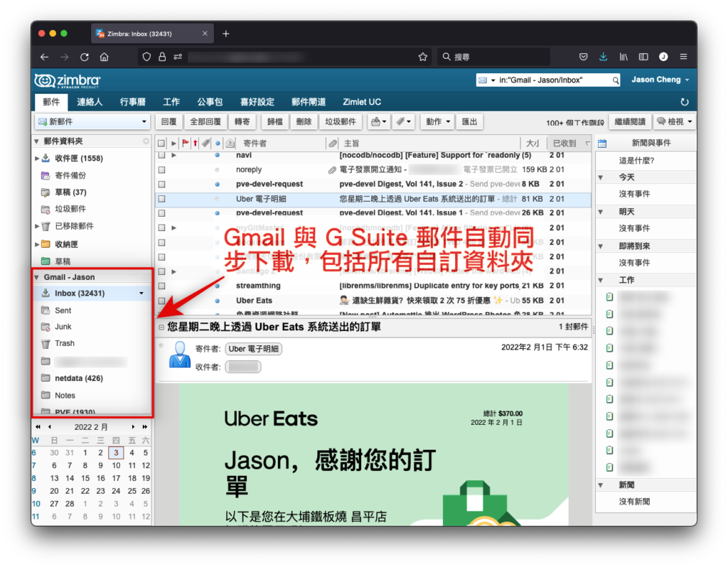This screenshot has width=728, height=567.
Task: Go to the browser home page
Action: 105,57
